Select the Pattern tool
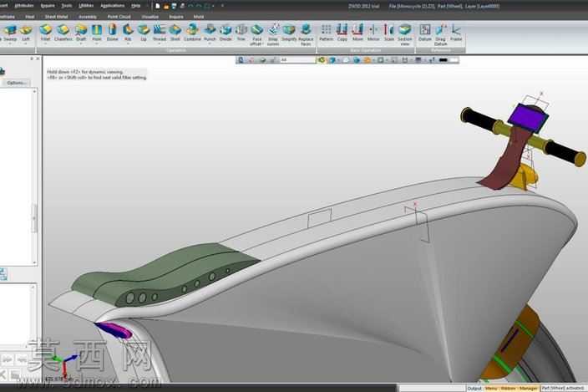 [x=327, y=33]
